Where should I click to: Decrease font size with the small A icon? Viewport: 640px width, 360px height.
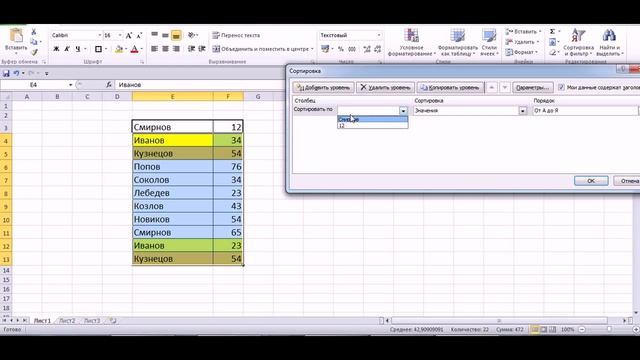point(139,36)
